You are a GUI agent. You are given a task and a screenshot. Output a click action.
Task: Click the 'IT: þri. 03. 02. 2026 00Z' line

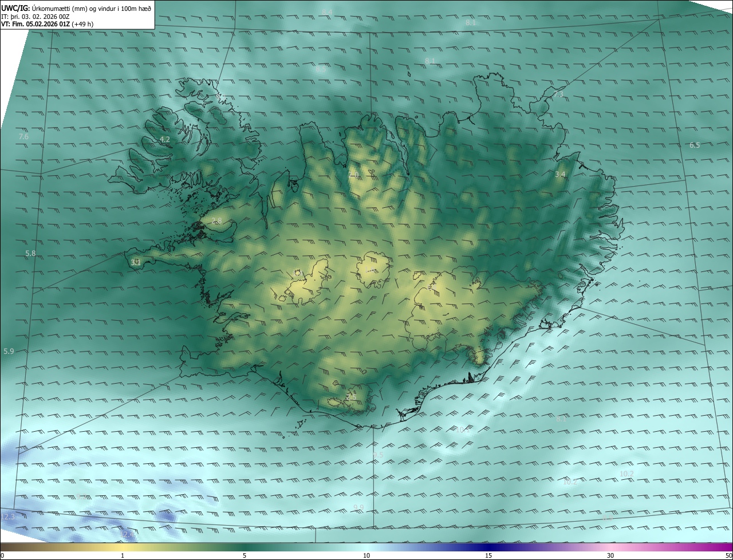click(x=36, y=17)
